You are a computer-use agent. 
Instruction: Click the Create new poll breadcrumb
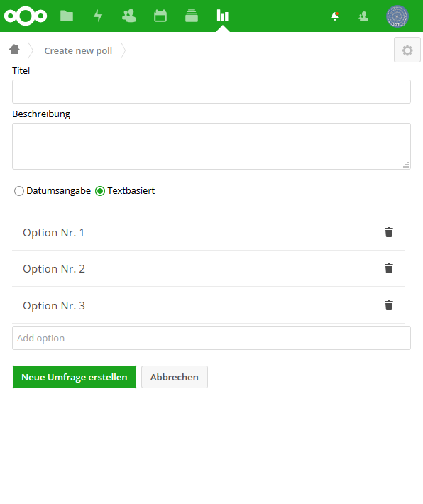[x=78, y=51]
